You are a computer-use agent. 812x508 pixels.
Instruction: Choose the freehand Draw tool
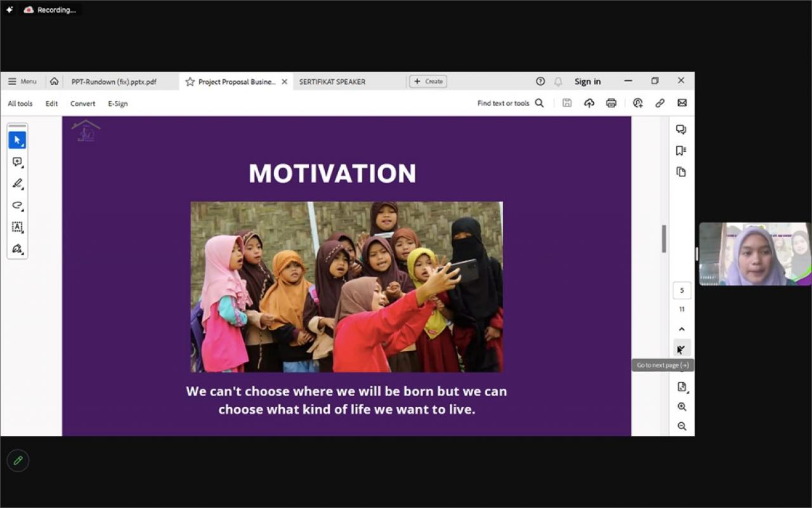(17, 205)
